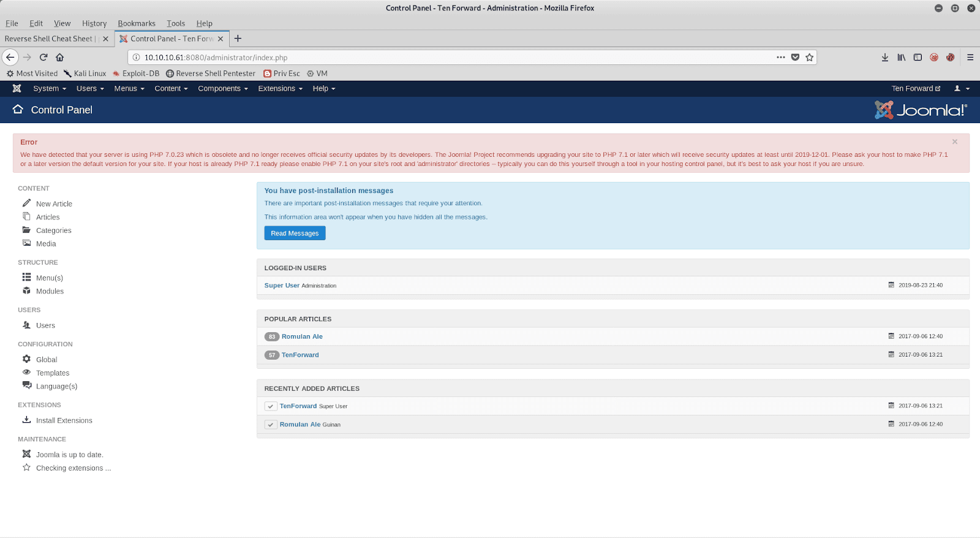
Task: Dismiss the PHP error alert
Action: pyautogui.click(x=954, y=142)
